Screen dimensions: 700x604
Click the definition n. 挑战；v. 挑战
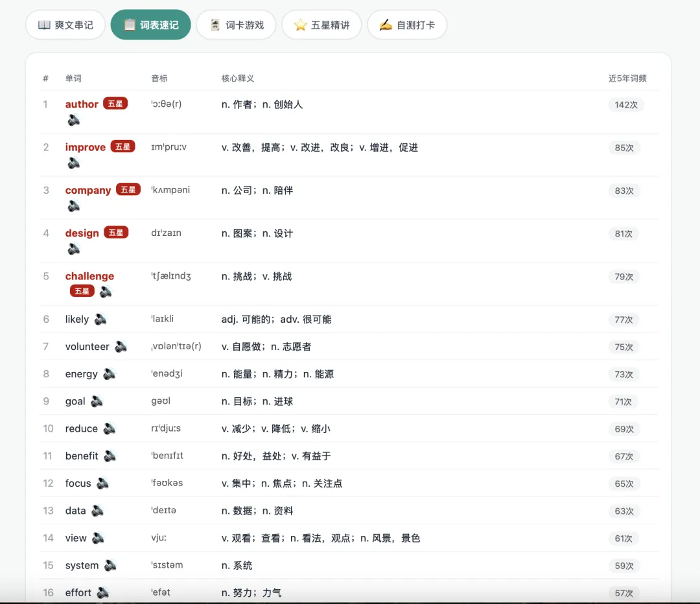pyautogui.click(x=257, y=277)
